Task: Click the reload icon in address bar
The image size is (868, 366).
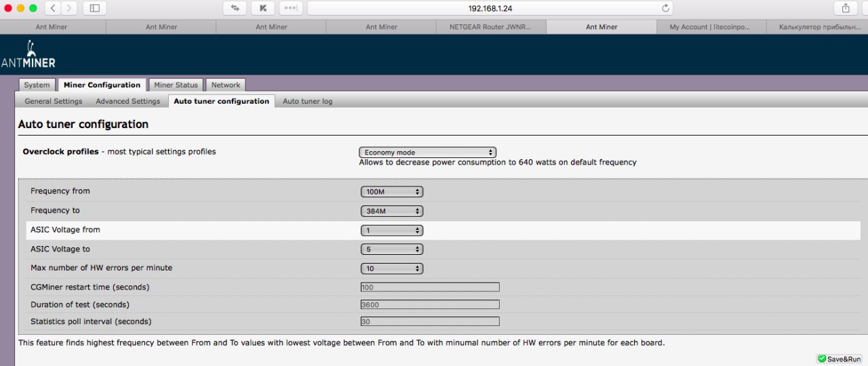Action: [666, 8]
